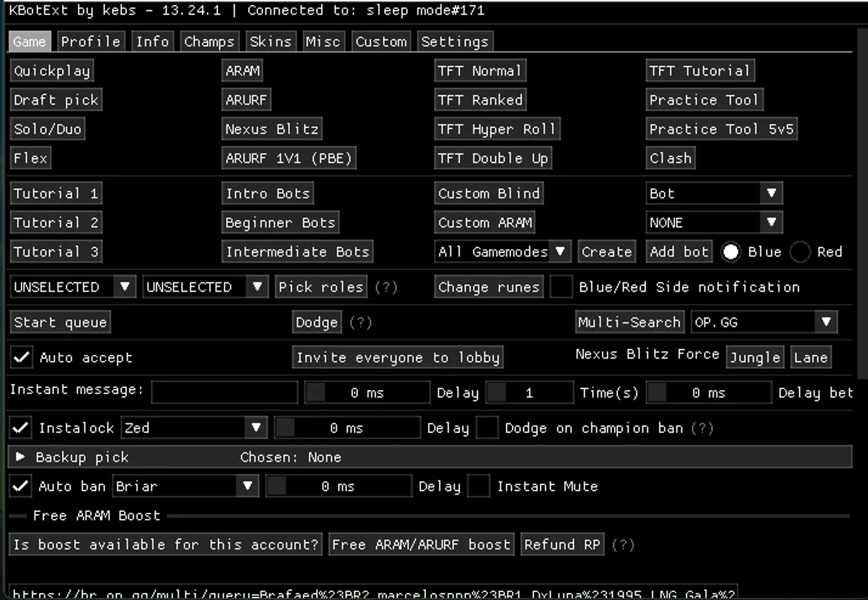Switch to the Misc tab
Viewport: 868px width, 600px height.
click(x=323, y=42)
